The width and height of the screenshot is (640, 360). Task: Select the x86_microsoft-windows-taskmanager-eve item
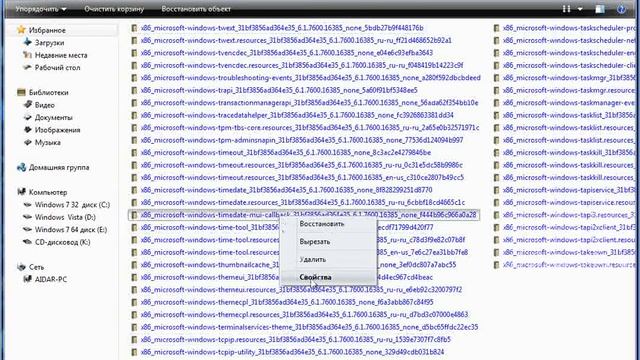(x=569, y=103)
